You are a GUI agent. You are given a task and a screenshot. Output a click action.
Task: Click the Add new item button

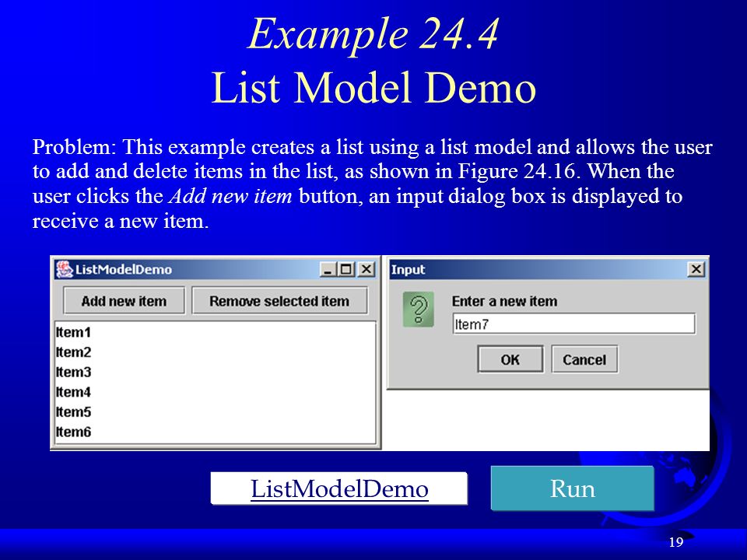click(x=124, y=300)
